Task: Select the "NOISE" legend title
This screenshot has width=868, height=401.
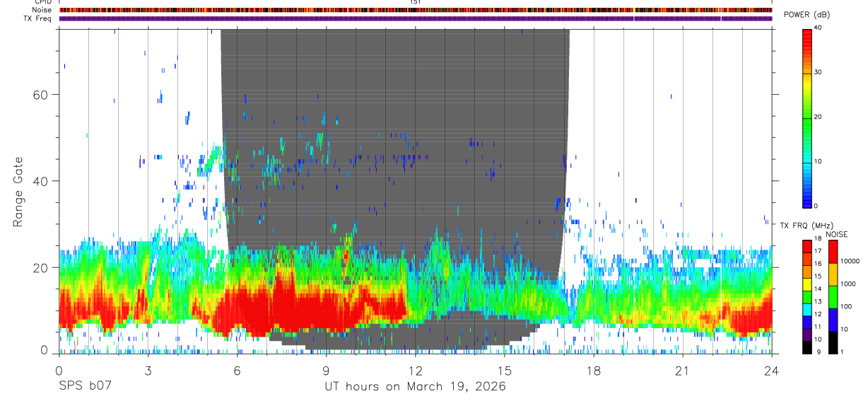Action: point(836,234)
